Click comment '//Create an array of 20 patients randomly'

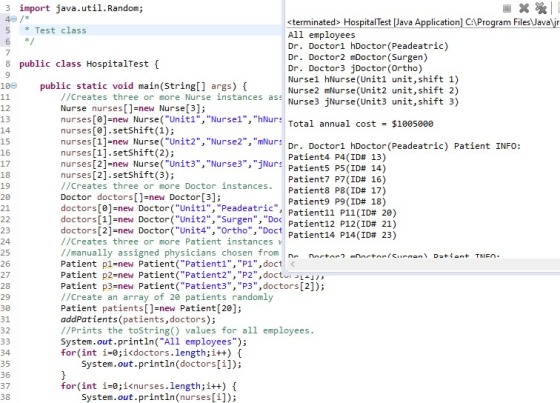(x=167, y=297)
